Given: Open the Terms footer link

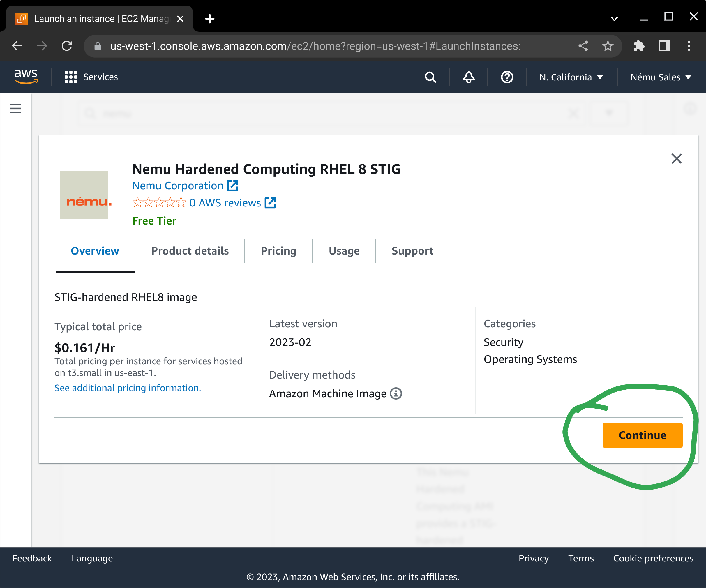Looking at the screenshot, I should [581, 558].
